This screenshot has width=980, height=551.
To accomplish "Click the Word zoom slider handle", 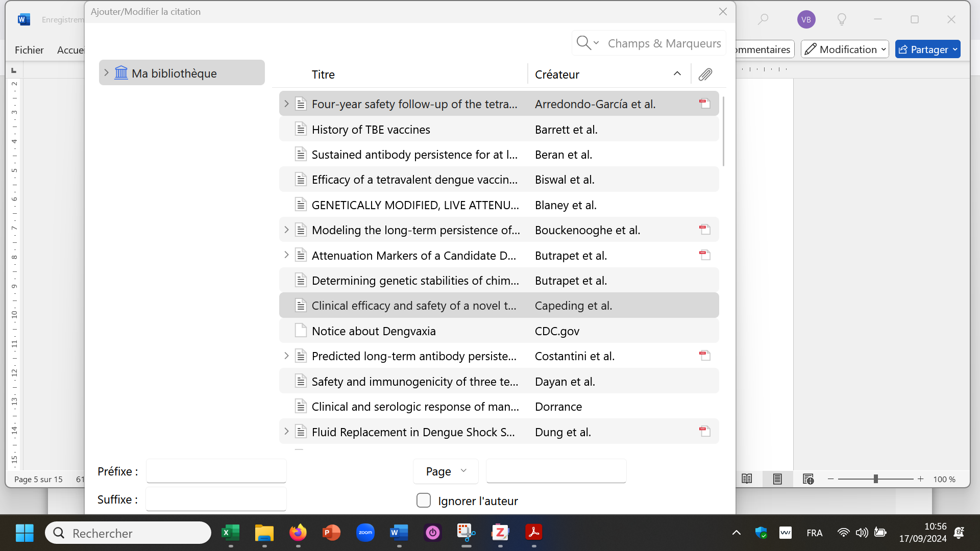I will tap(875, 479).
